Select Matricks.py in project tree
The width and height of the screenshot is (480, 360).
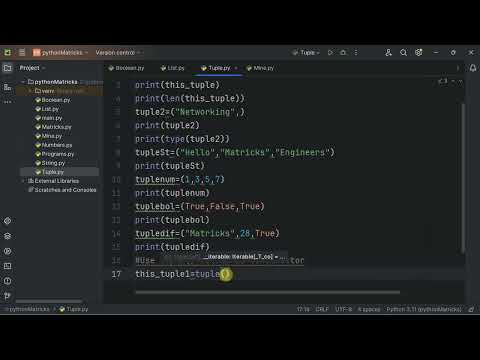[x=53, y=127]
